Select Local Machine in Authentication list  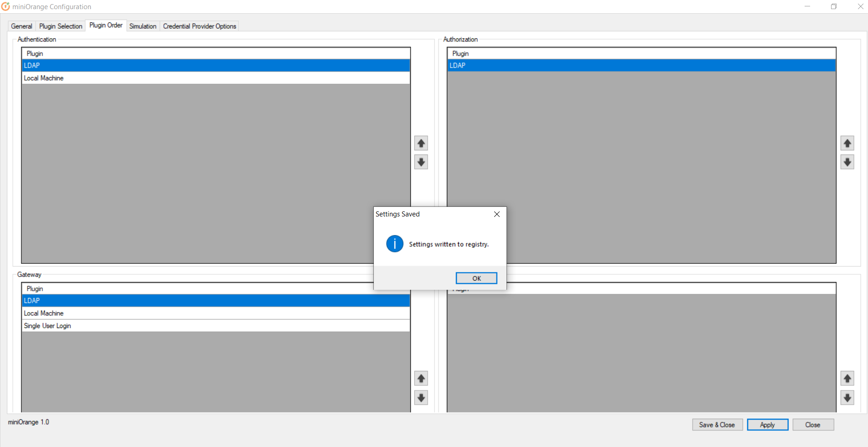tap(216, 78)
